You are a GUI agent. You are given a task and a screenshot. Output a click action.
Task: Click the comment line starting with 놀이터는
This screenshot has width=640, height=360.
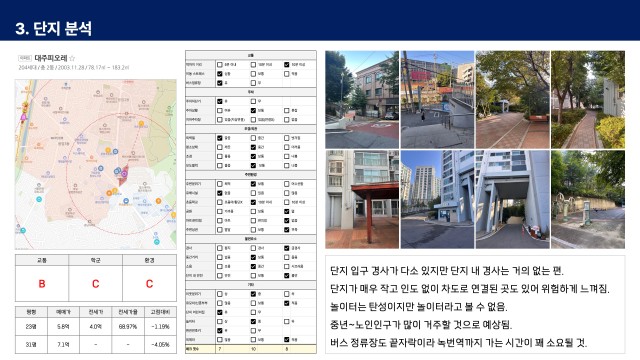pyautogui.click(x=419, y=307)
